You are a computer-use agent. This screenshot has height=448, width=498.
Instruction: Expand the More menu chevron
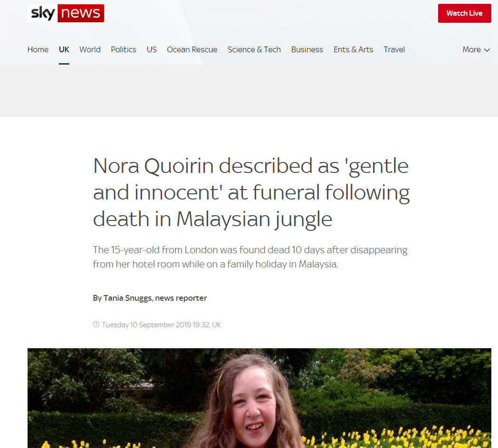pos(487,50)
